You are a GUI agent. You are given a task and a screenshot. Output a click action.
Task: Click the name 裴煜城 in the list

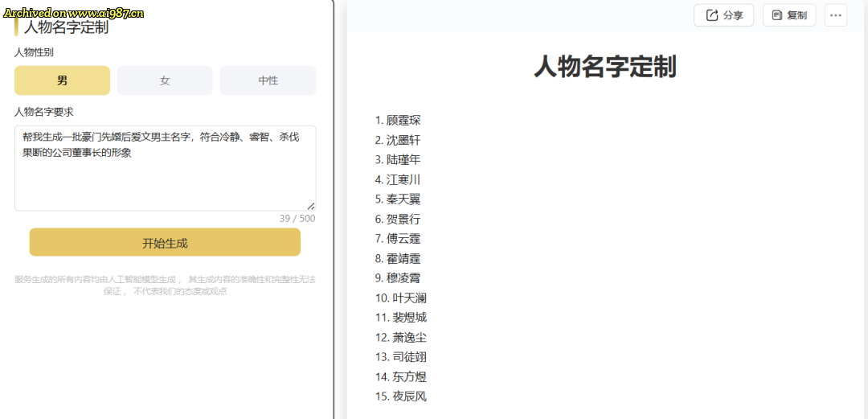[x=410, y=318]
